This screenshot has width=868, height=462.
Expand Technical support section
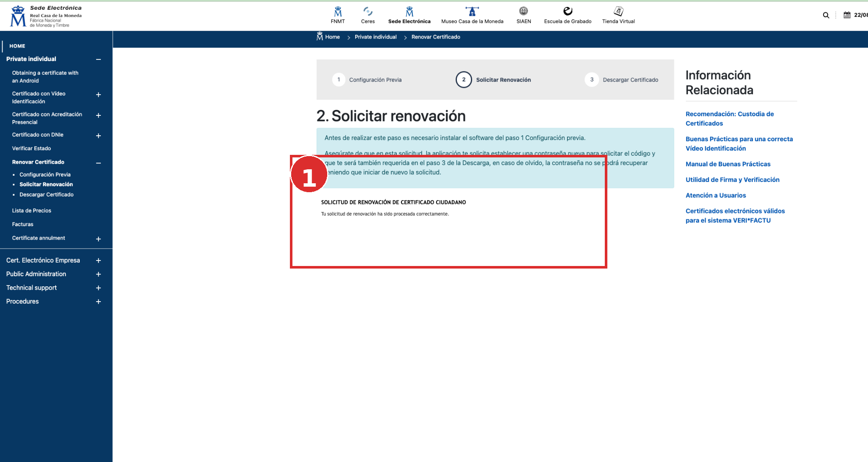point(98,288)
